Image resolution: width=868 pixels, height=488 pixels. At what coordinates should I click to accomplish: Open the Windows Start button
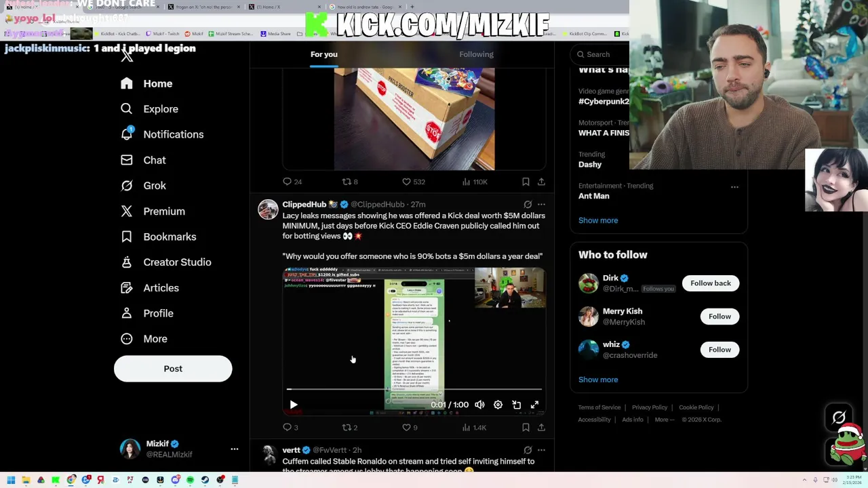[x=11, y=480]
